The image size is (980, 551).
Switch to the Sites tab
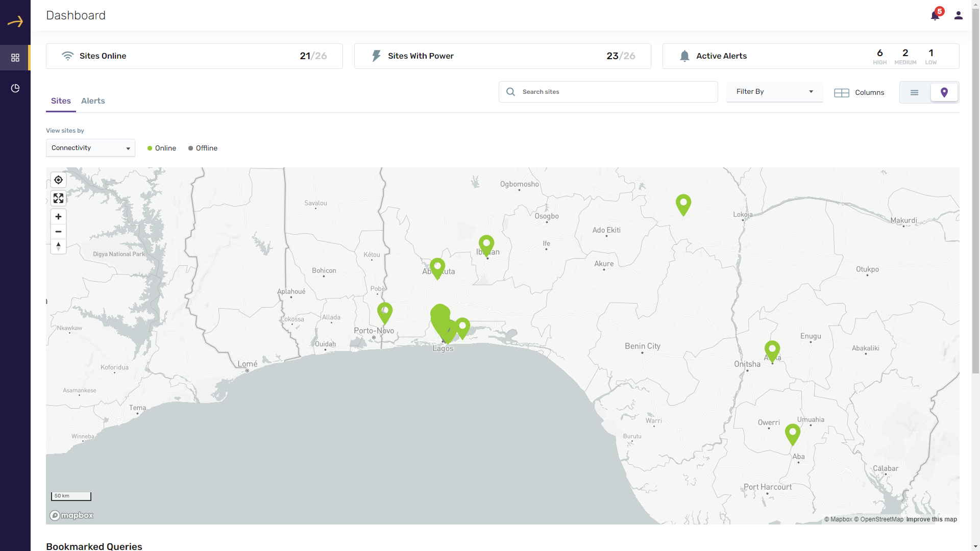pyautogui.click(x=61, y=101)
